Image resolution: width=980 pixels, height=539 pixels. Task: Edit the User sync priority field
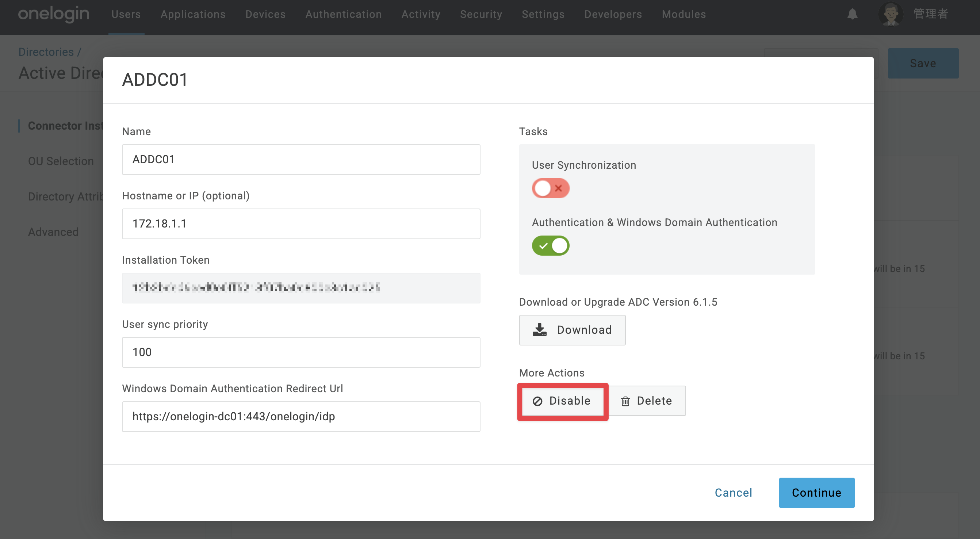[301, 352]
